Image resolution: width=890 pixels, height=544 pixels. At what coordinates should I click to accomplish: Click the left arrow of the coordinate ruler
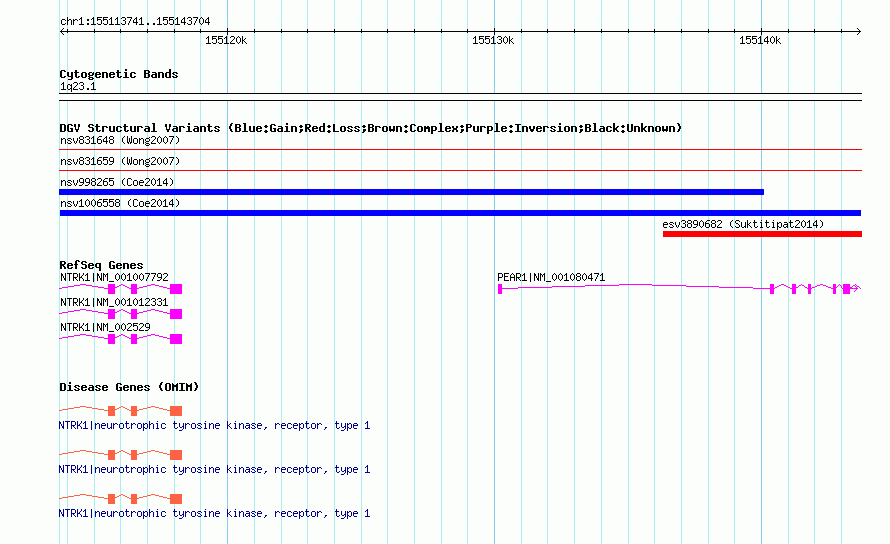(62, 32)
